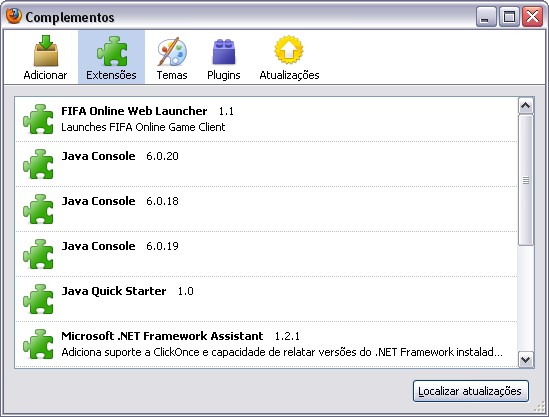The width and height of the screenshot is (549, 417).
Task: Select the FIFA Online Web Launcher name
Action: click(x=134, y=111)
